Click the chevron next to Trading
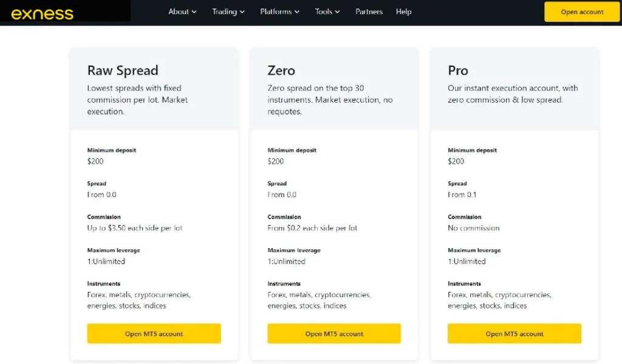This screenshot has height=364, width=622. (x=242, y=12)
